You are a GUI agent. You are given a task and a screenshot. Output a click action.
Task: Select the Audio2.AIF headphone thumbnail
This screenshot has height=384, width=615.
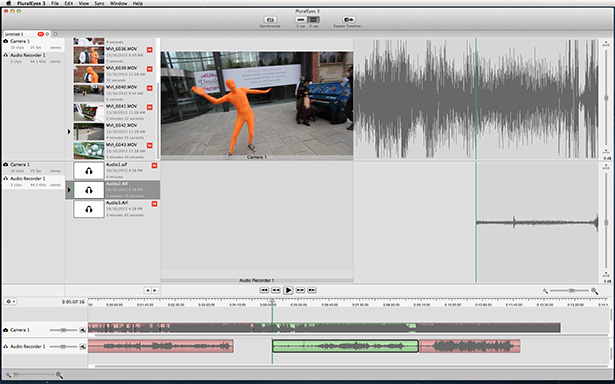coord(89,190)
